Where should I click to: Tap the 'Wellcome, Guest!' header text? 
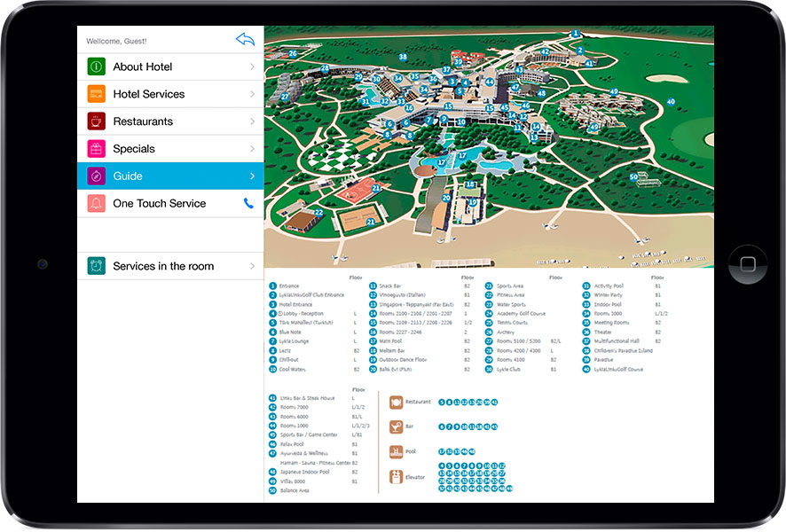(116, 41)
